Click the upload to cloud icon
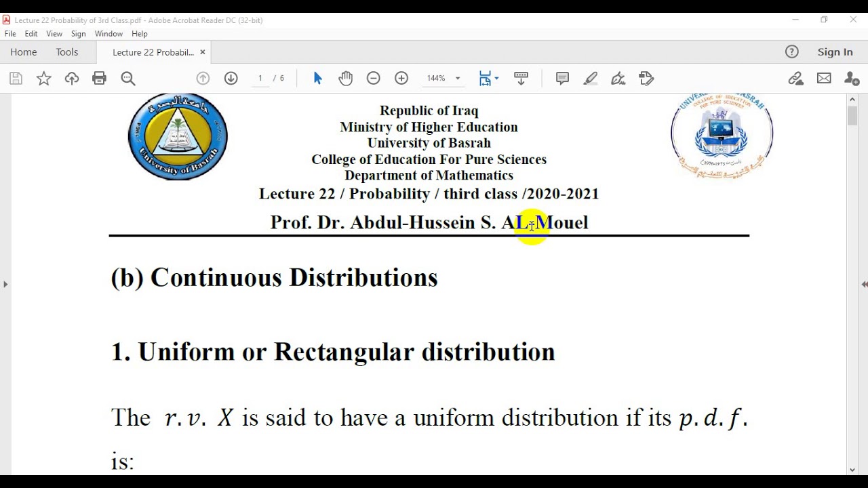Viewport: 868px width, 488px height. click(72, 79)
